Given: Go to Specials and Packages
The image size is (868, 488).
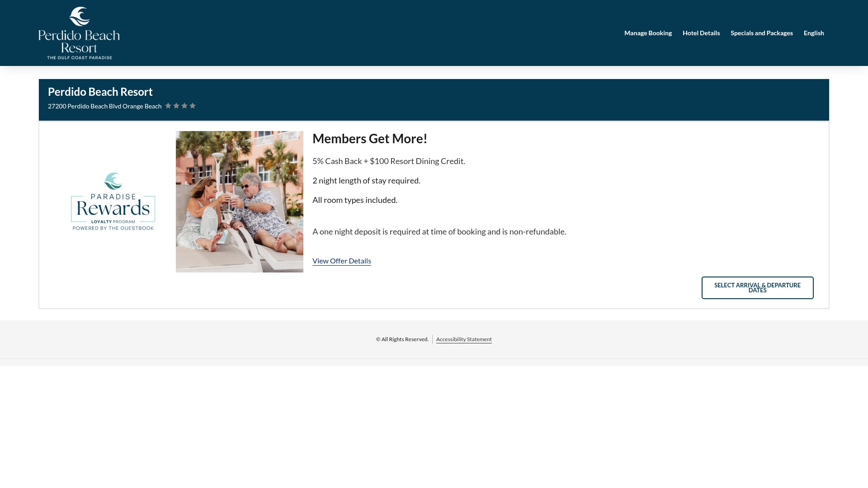Looking at the screenshot, I should pos(761,33).
